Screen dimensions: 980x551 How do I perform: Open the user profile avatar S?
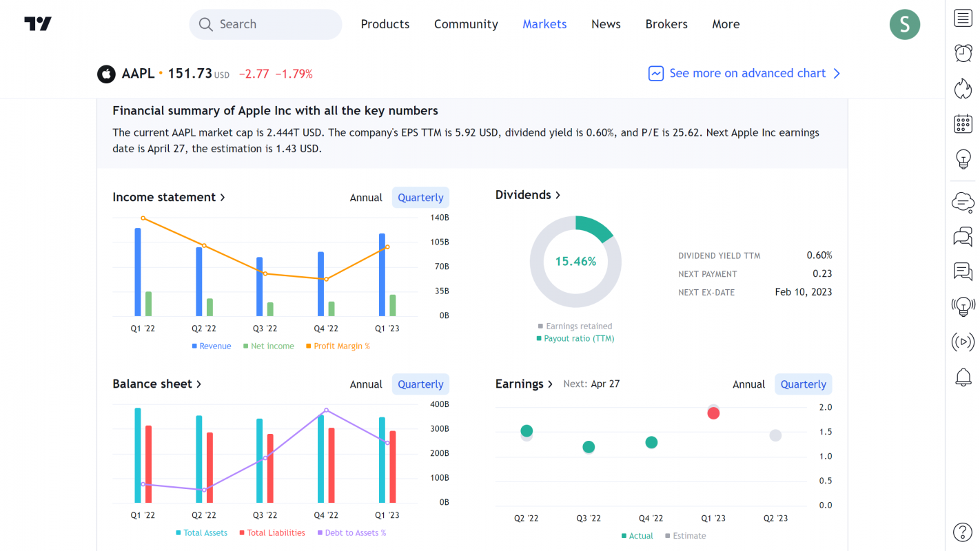click(904, 24)
